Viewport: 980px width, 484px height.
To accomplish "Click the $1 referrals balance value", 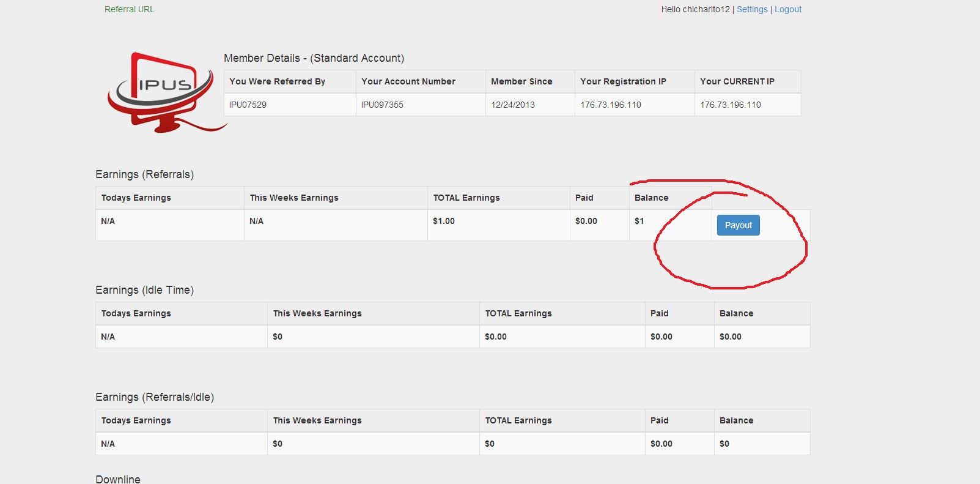I will pos(639,221).
